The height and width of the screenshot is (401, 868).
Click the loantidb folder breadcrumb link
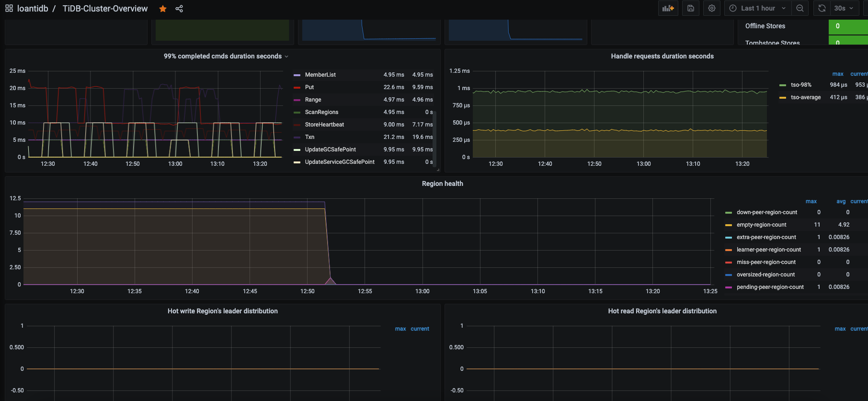point(33,9)
